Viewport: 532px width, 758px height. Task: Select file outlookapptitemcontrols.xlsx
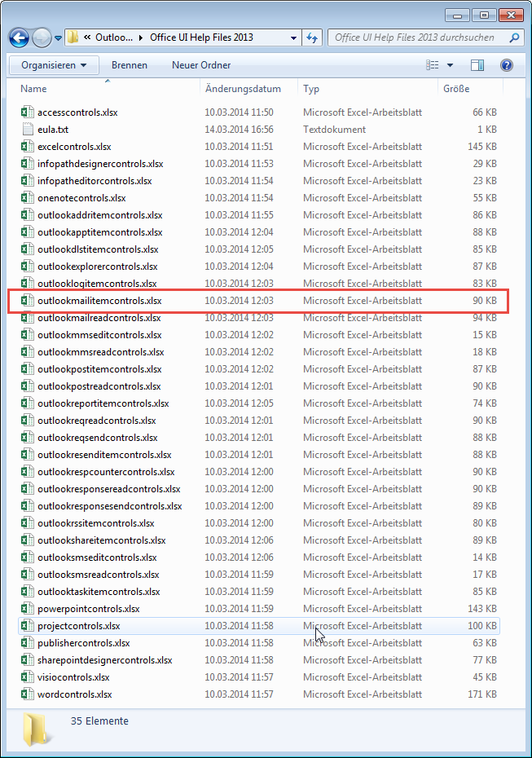coord(100,232)
